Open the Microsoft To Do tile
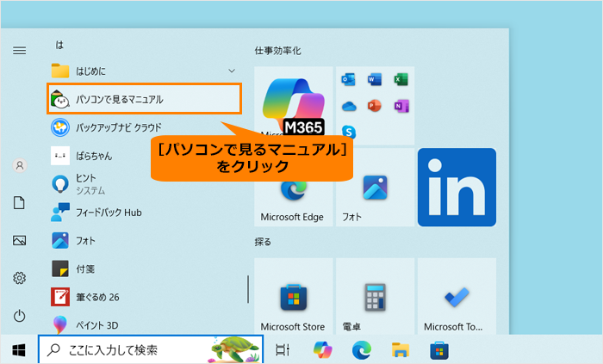This screenshot has width=603, height=364. tap(457, 296)
